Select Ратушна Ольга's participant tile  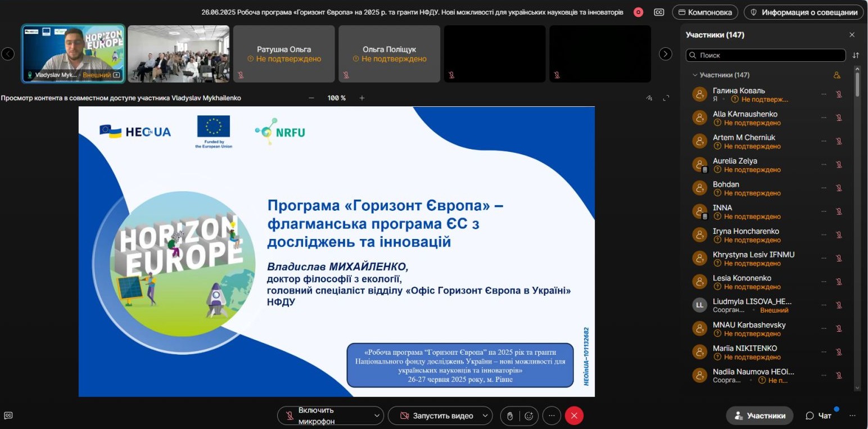click(x=284, y=54)
